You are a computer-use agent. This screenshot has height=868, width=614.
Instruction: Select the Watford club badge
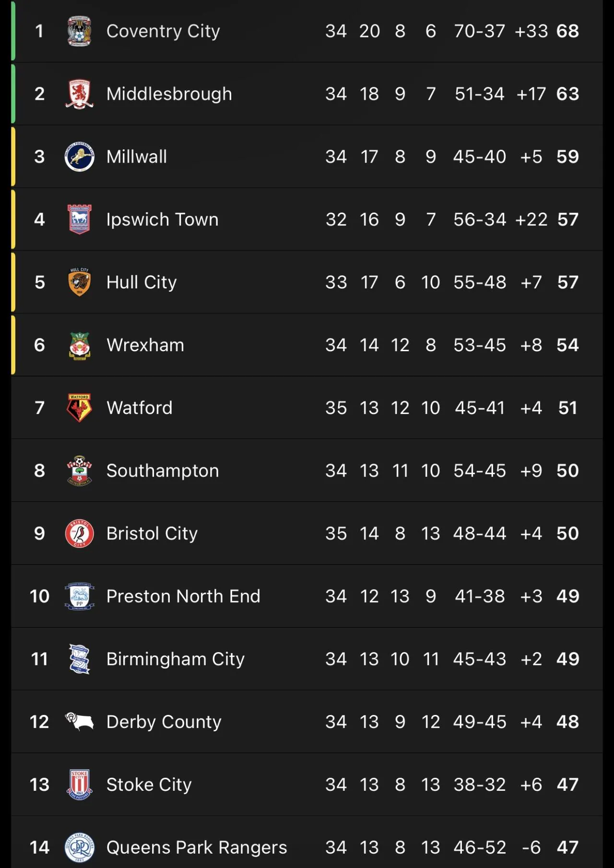click(x=79, y=408)
